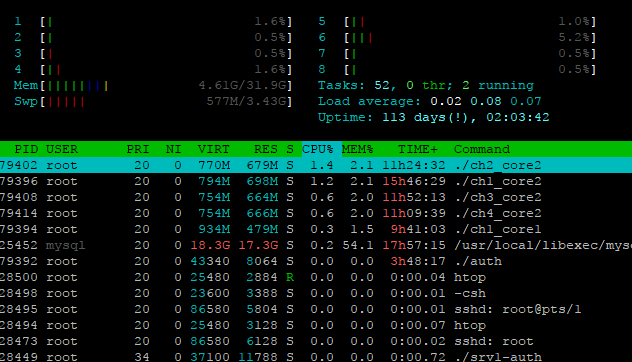This screenshot has width=632, height=362.
Task: Click the CPU 5 usage meter
Action: pyautogui.click(x=457, y=21)
